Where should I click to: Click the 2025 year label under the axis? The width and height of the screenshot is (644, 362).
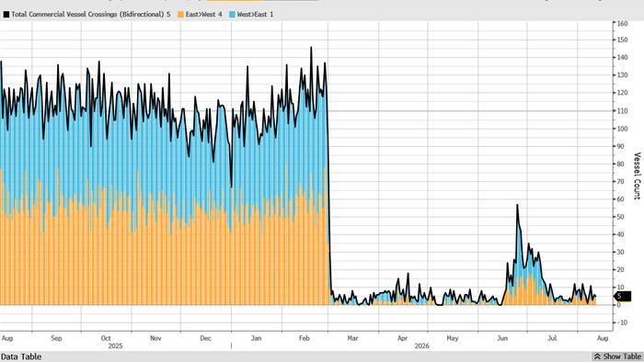[115, 346]
